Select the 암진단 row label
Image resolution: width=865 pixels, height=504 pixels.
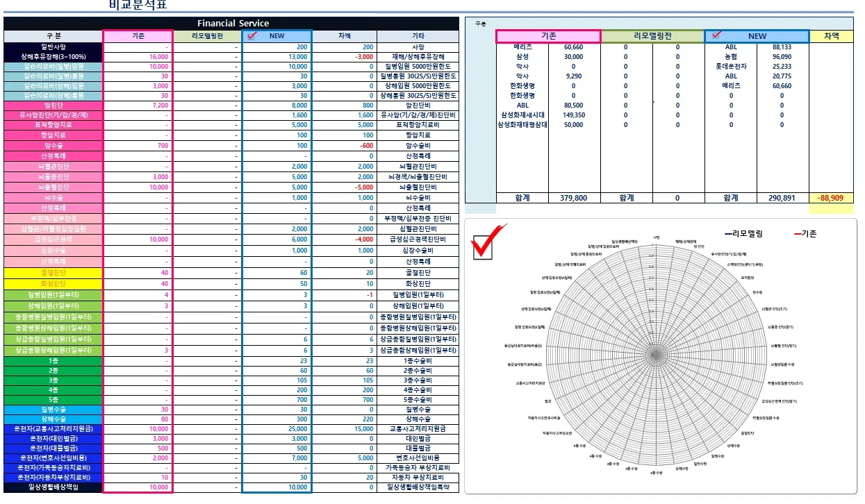pos(53,106)
